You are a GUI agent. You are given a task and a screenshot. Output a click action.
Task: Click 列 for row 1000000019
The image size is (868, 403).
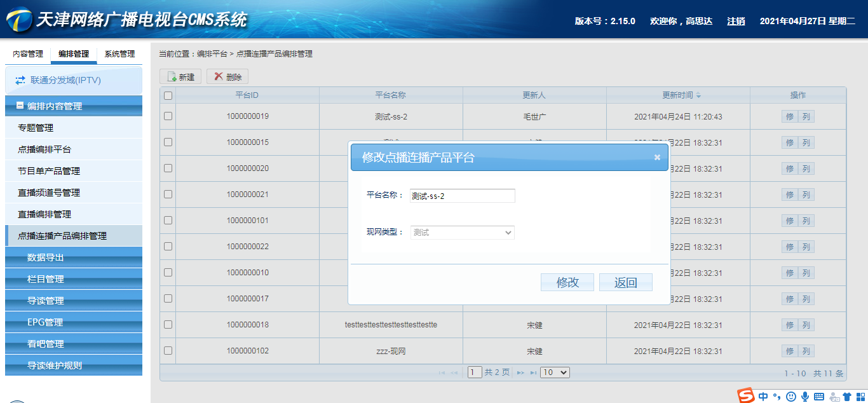(x=806, y=117)
